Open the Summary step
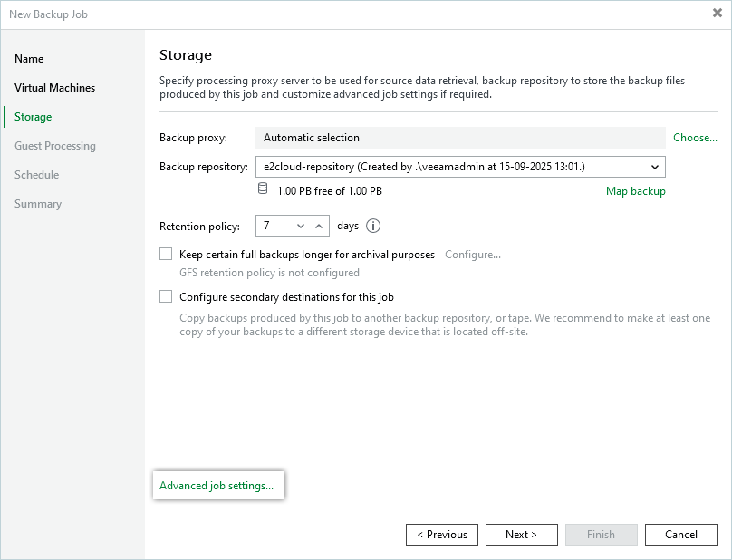The image size is (732, 560). (38, 204)
